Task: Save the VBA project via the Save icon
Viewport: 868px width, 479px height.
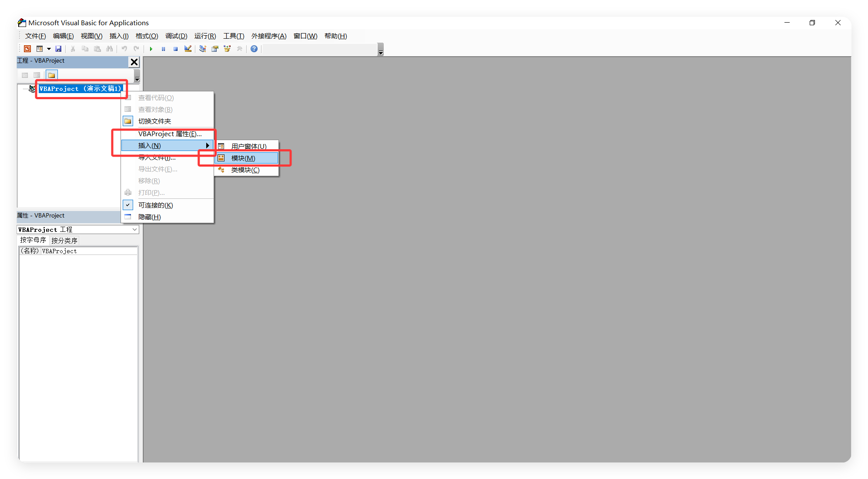Action: 59,49
